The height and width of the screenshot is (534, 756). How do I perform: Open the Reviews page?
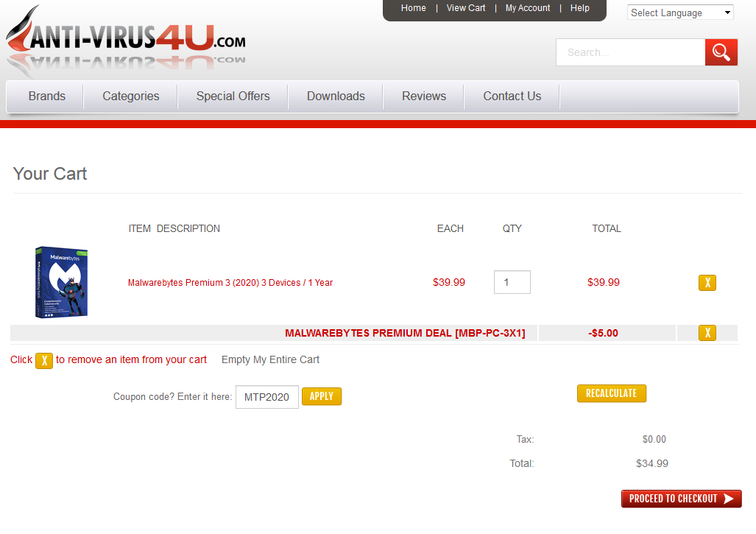(424, 96)
